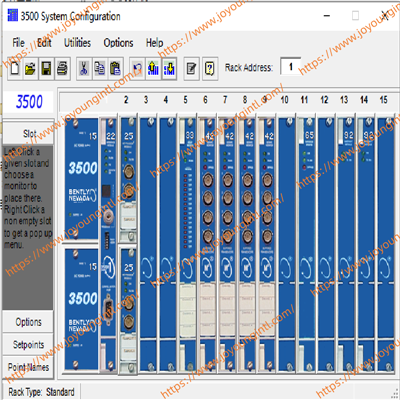Click the Paste clipboard icon
The height and width of the screenshot is (400, 400).
pos(116,69)
